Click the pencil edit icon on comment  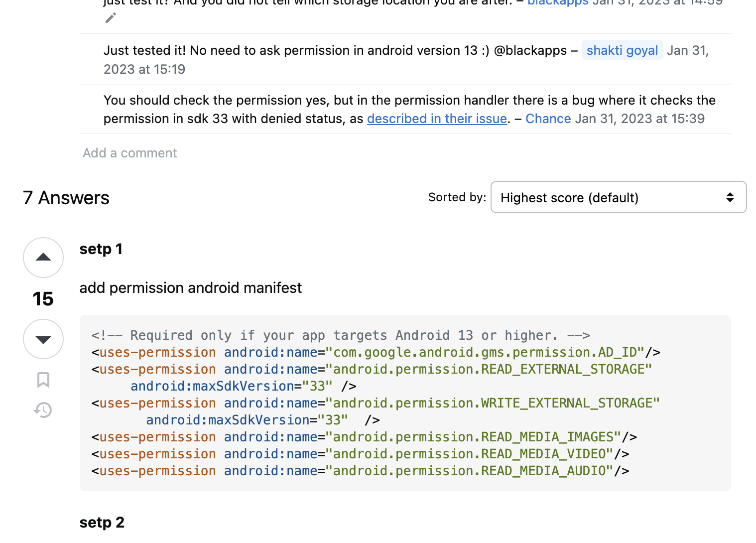(x=111, y=18)
